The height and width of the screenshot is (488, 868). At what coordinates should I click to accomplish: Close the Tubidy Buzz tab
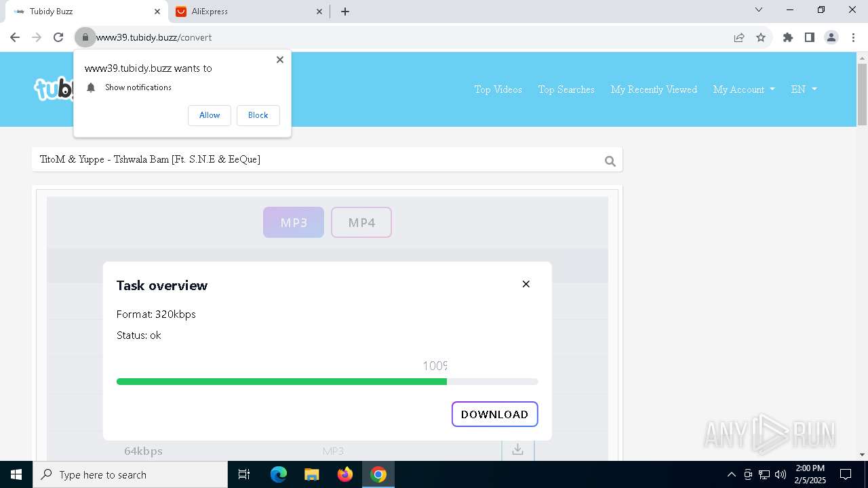coord(157,12)
